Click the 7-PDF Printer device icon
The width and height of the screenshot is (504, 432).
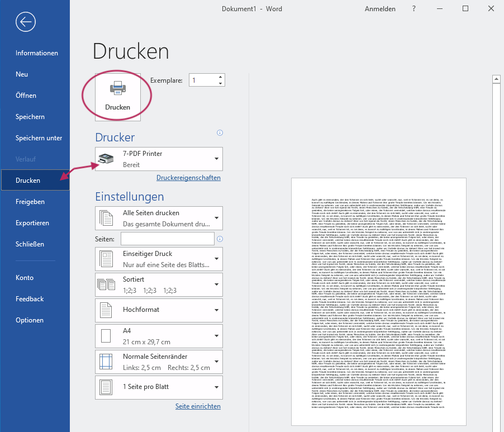coord(106,159)
